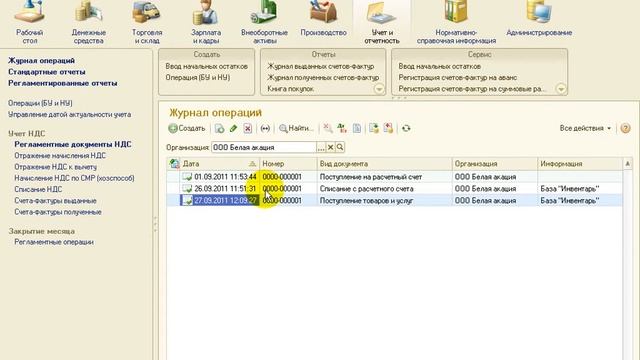This screenshot has height=360, width=640.
Task: Open Регламентированные отчеты link
Action: tap(62, 83)
